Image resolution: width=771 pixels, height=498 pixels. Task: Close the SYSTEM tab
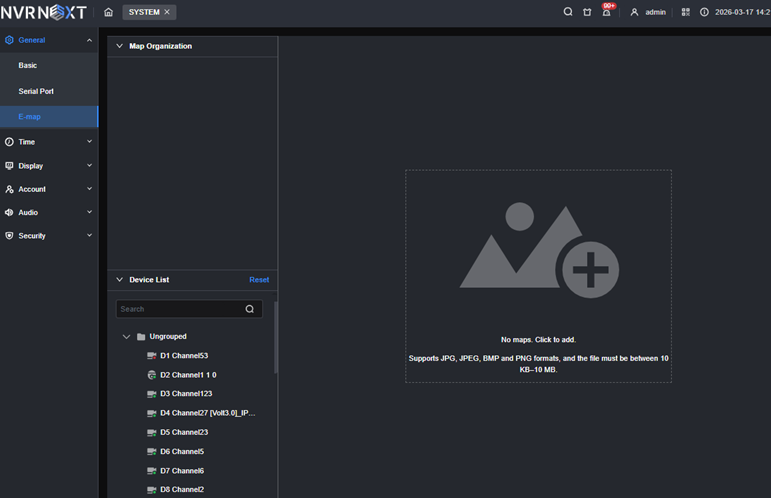coord(167,12)
